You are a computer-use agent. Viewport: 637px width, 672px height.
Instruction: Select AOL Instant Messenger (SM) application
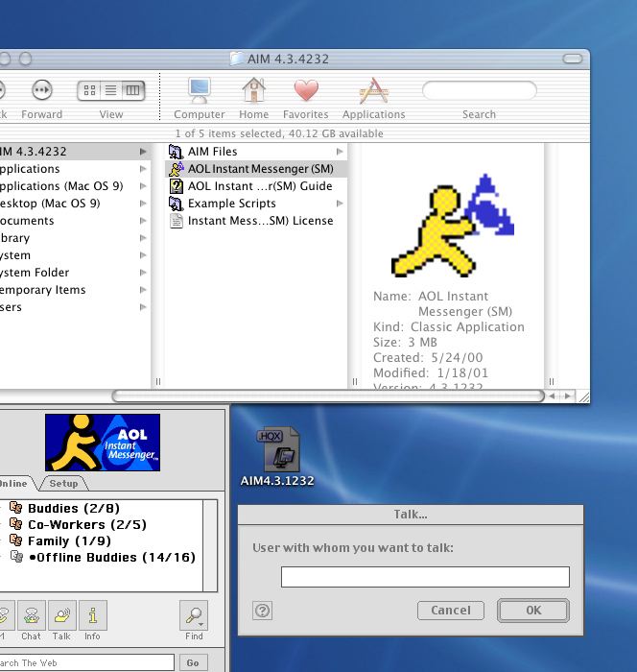click(x=256, y=168)
